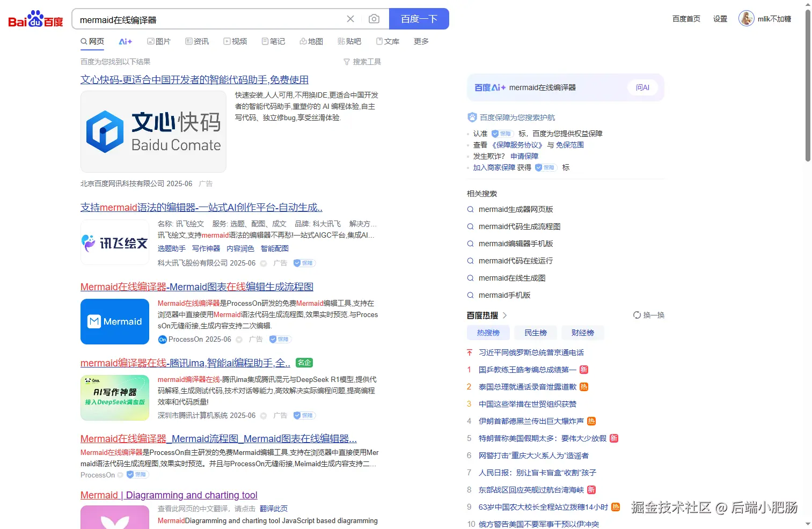The height and width of the screenshot is (529, 812).
Task: Open the 智能配图 sublink
Action: click(275, 248)
